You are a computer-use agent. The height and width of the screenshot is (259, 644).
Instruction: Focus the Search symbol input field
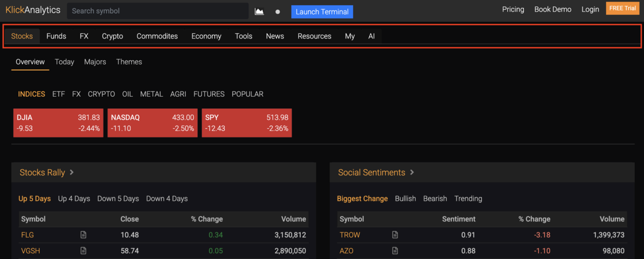tap(158, 11)
